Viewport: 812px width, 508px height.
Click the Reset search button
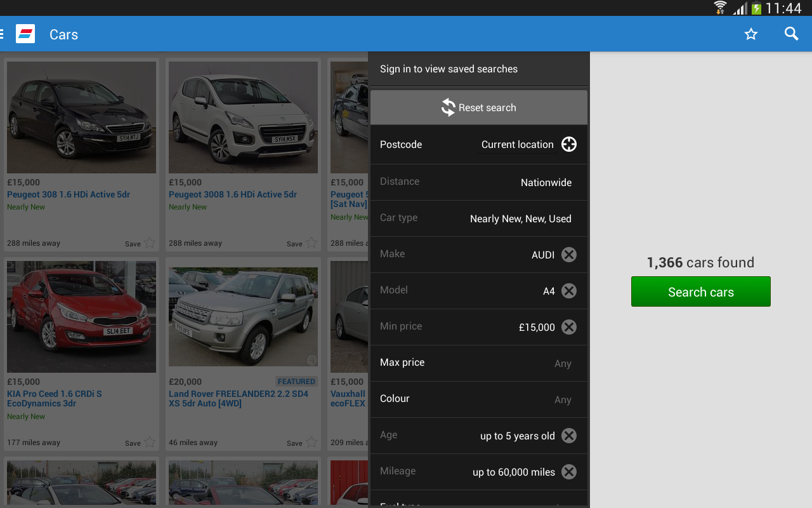479,107
